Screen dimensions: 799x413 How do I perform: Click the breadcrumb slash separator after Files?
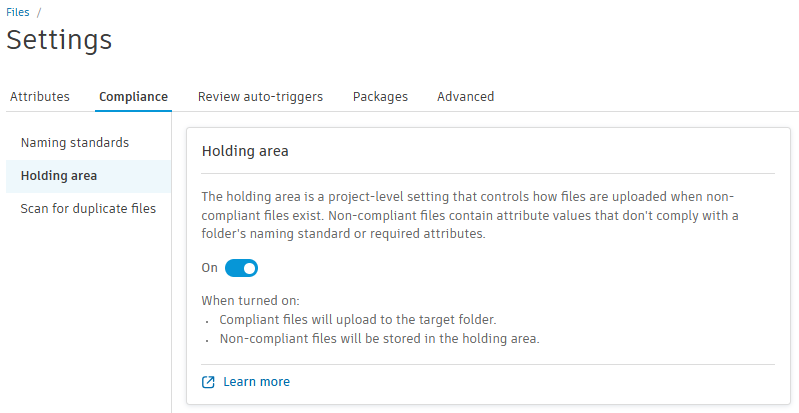(39, 12)
